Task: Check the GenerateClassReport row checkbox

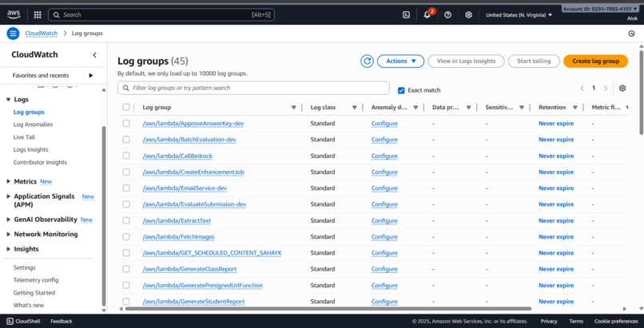Action: 126,269
